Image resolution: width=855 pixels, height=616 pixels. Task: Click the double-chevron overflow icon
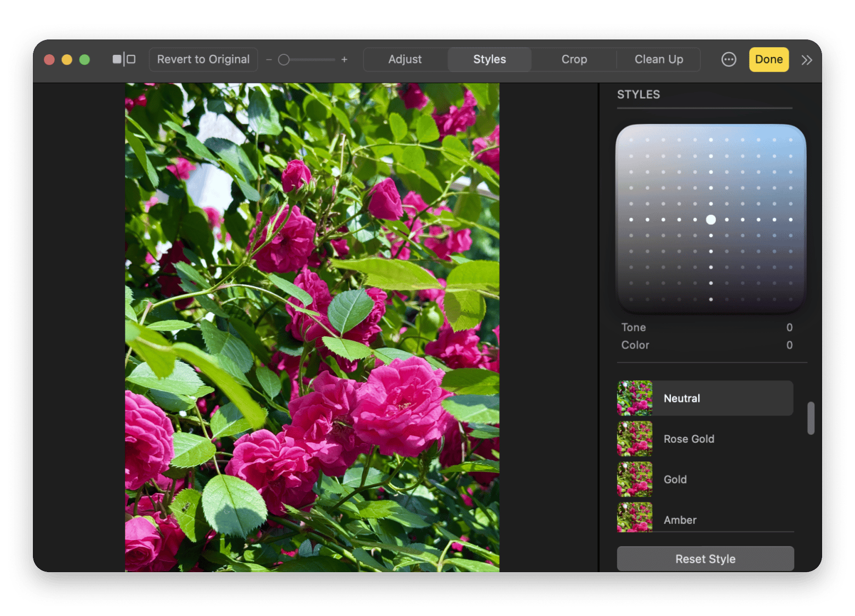[x=806, y=60]
